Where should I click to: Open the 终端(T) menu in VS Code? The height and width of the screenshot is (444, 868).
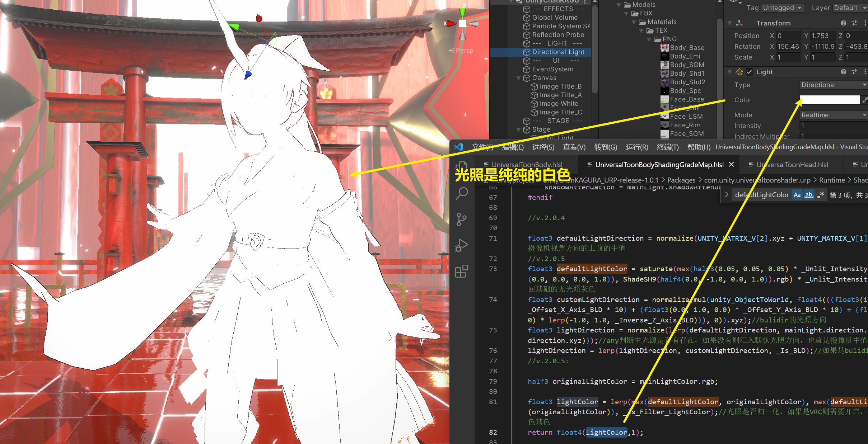[667, 147]
